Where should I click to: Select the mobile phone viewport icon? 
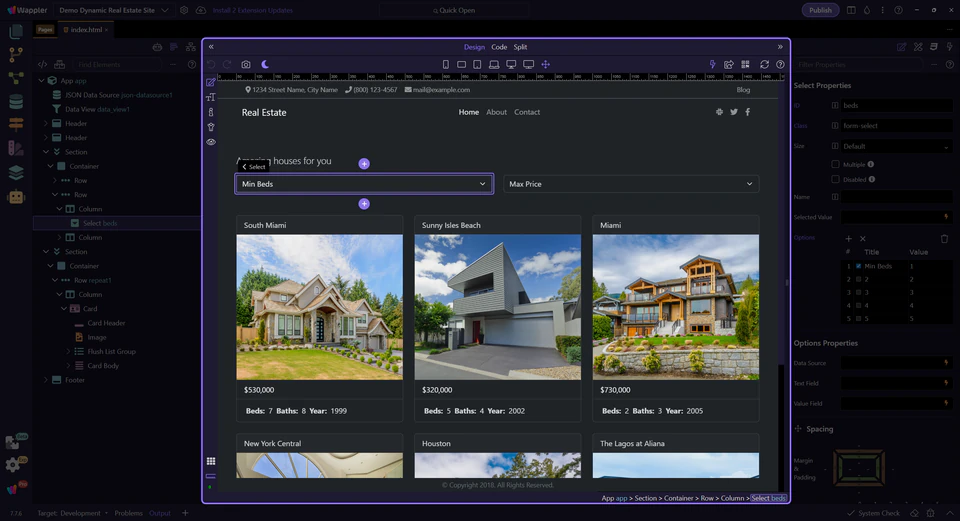pos(446,64)
